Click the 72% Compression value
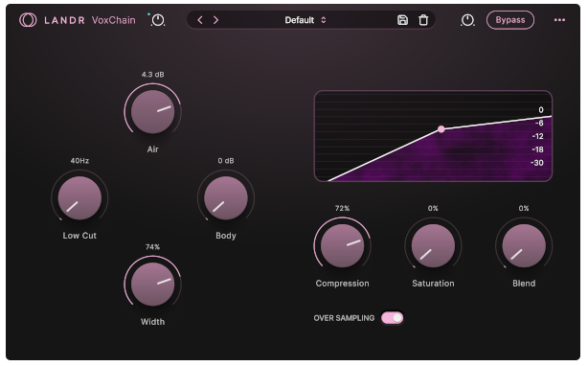Screen dimensions: 588x366 pyautogui.click(x=343, y=208)
